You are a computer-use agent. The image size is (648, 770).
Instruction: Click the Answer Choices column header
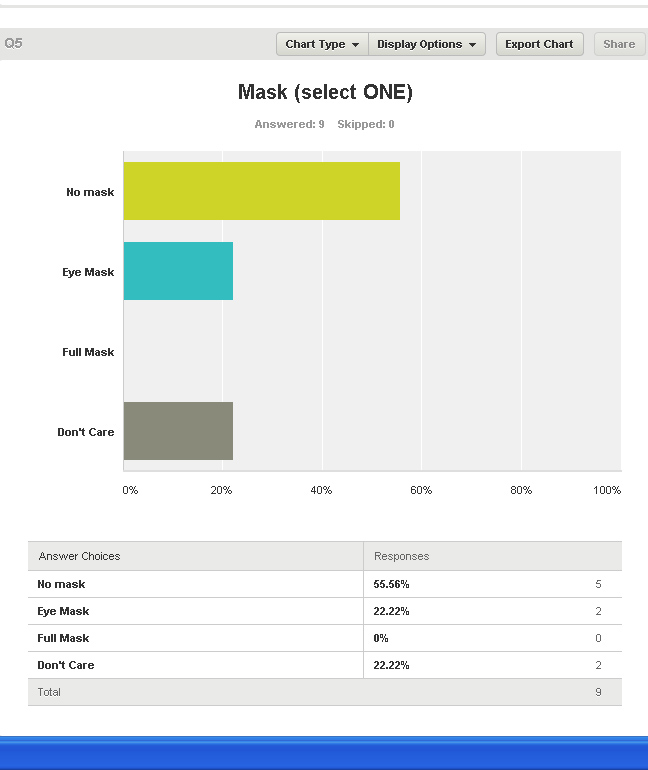pos(79,556)
